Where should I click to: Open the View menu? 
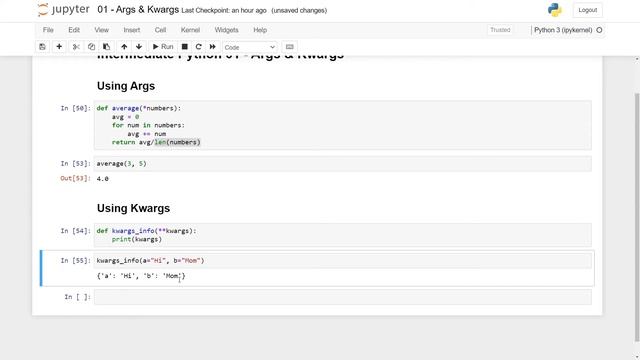click(x=102, y=30)
